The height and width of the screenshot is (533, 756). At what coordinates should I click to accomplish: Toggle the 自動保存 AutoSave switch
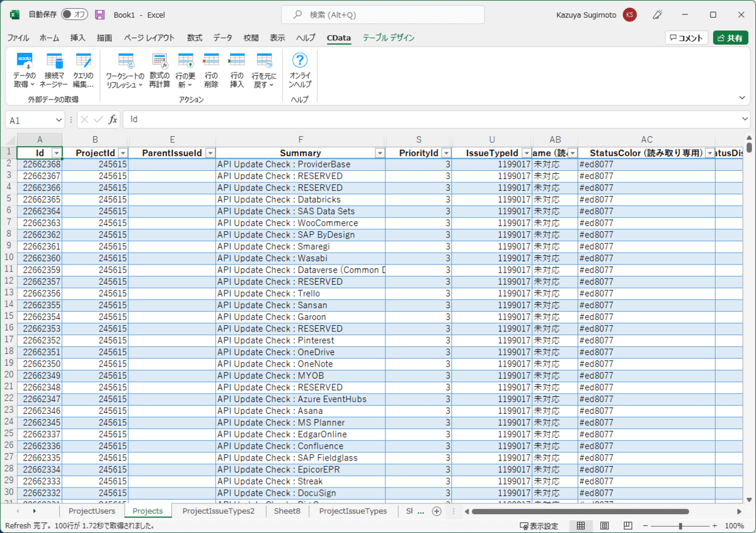click(74, 14)
